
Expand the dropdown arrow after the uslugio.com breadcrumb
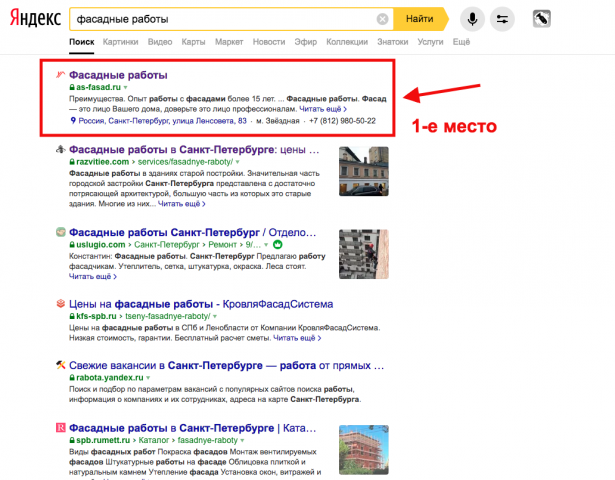click(x=266, y=245)
